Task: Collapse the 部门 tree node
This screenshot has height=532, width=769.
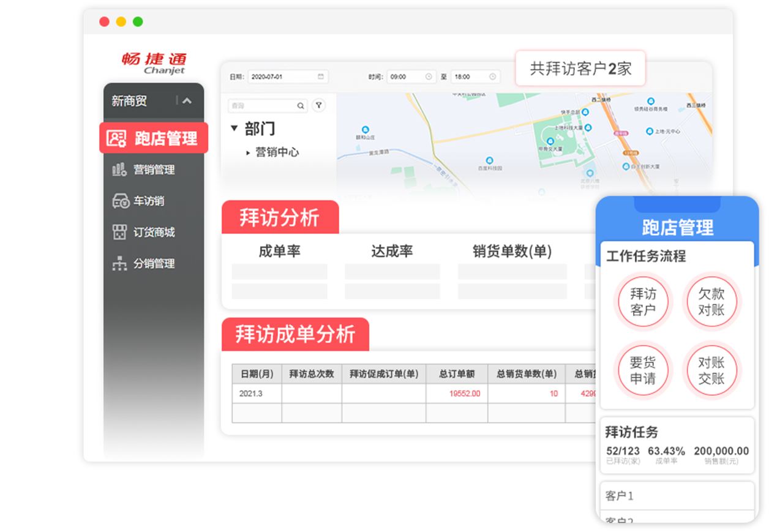Action: tap(234, 129)
